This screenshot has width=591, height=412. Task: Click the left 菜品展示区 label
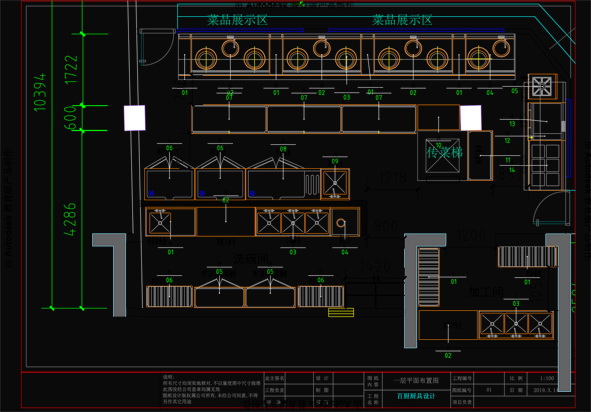pos(237,20)
